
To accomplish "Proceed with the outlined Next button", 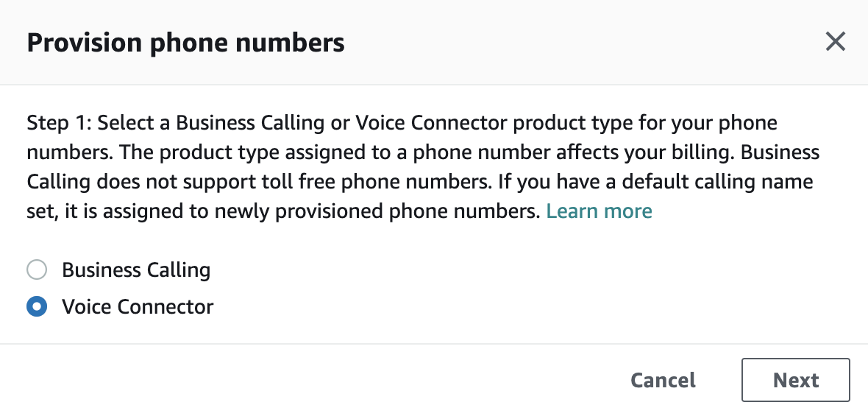I will [x=795, y=380].
